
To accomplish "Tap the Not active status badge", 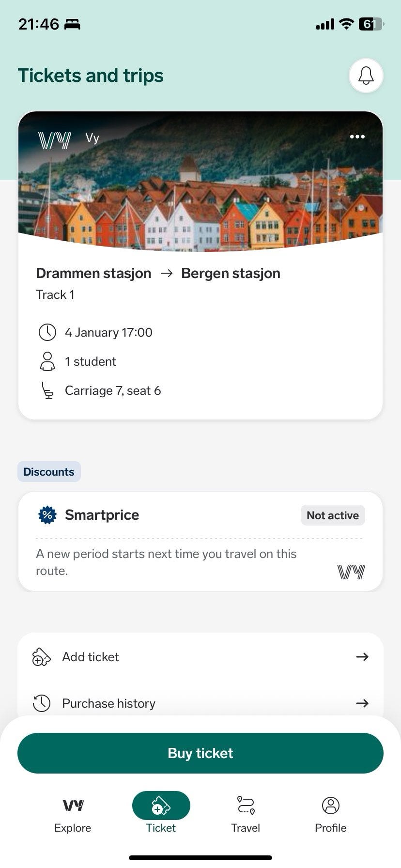I will (333, 515).
